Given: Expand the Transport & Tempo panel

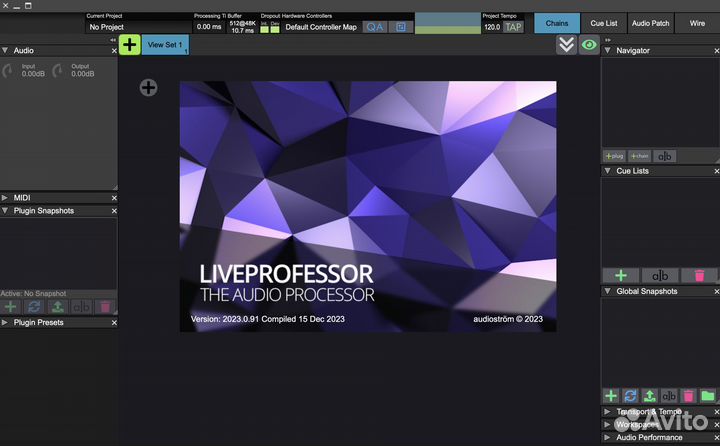Looking at the screenshot, I should (608, 412).
